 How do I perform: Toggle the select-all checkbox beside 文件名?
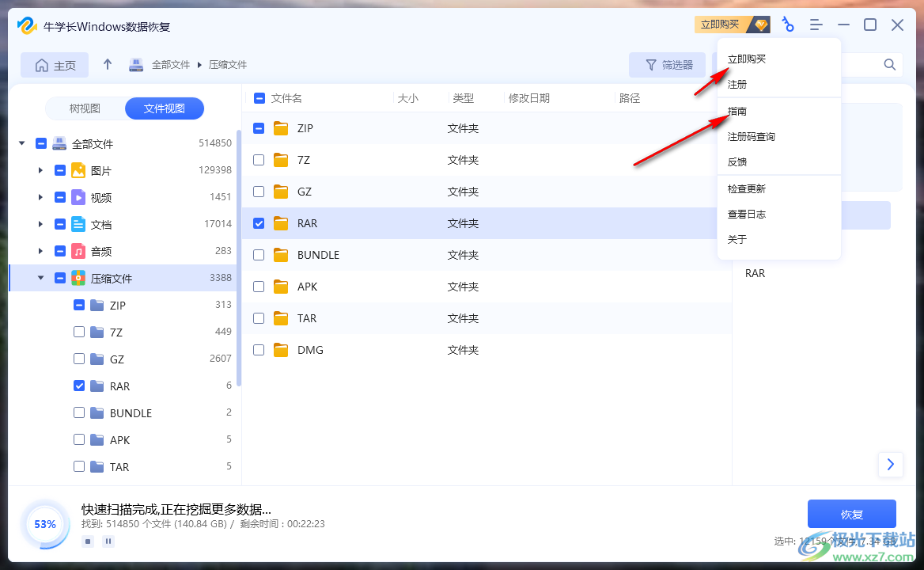pyautogui.click(x=259, y=98)
